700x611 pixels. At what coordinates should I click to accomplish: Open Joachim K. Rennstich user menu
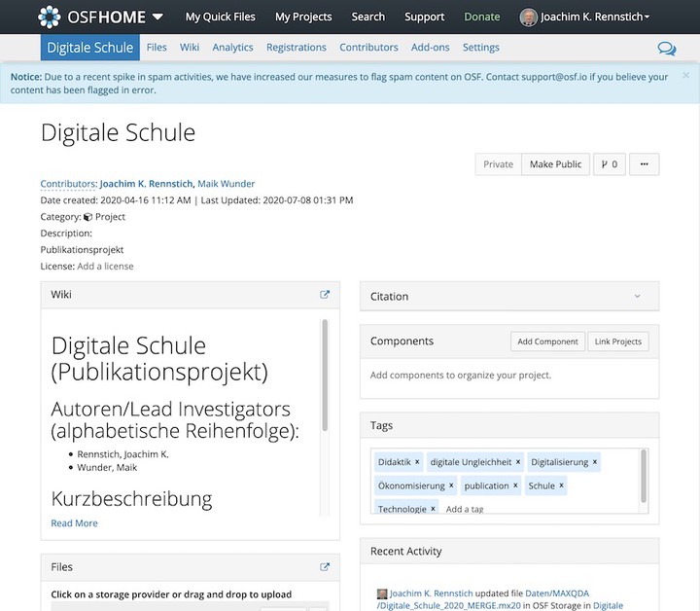tap(595, 17)
